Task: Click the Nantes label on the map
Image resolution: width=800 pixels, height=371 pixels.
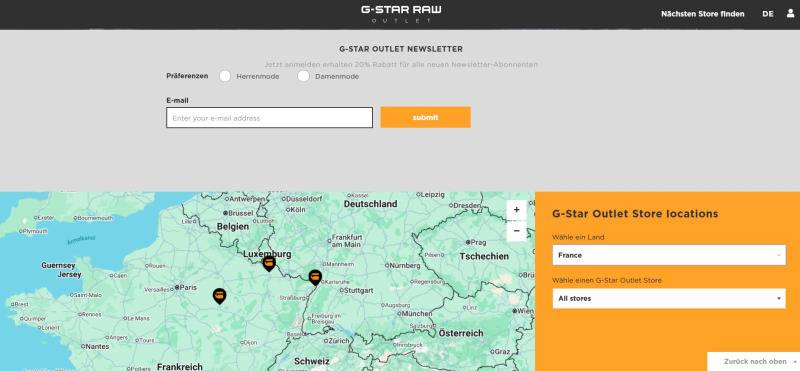Action: 98,347
